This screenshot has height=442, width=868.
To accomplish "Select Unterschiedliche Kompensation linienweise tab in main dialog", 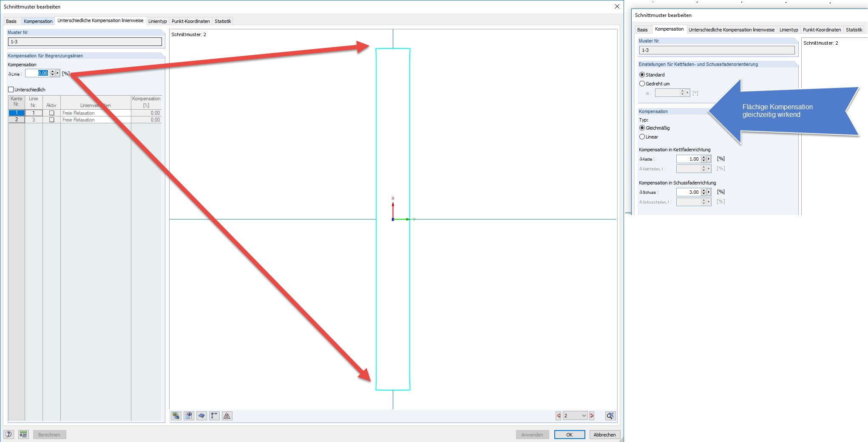I will pyautogui.click(x=100, y=20).
